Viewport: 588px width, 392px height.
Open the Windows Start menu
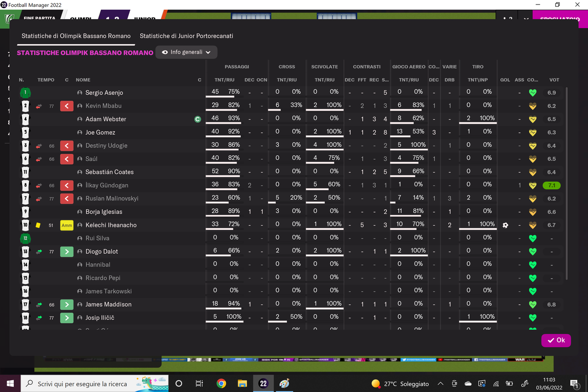11,383
